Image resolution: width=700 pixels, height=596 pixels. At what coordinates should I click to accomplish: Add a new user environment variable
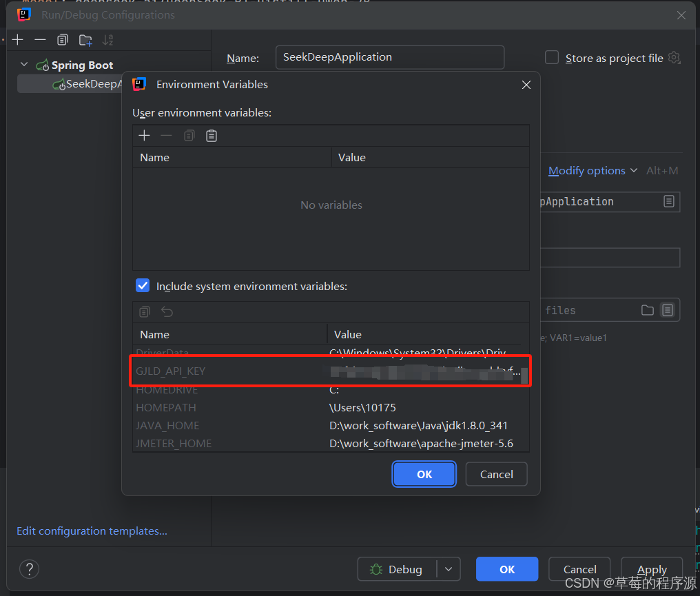[x=144, y=135]
